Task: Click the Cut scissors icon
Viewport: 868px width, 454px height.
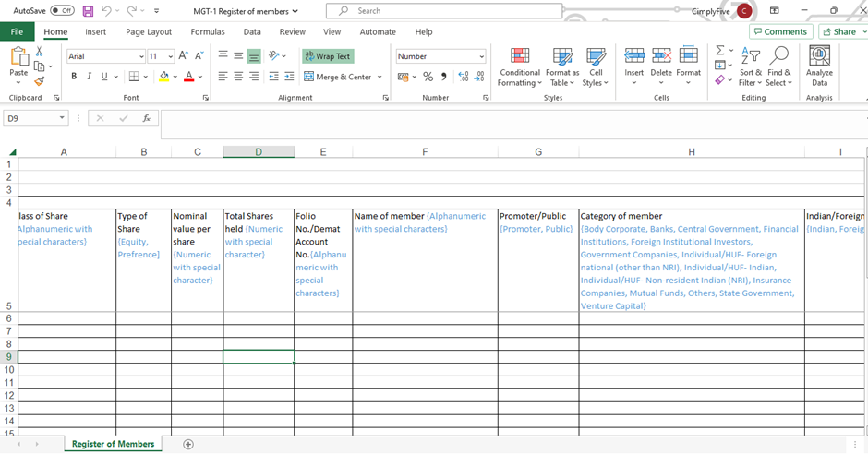Action: click(x=39, y=52)
